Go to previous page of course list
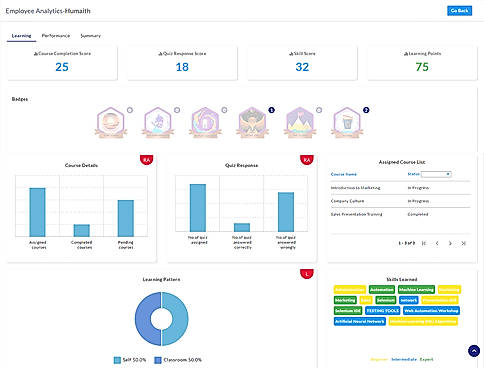The width and height of the screenshot is (484, 368). click(x=437, y=243)
